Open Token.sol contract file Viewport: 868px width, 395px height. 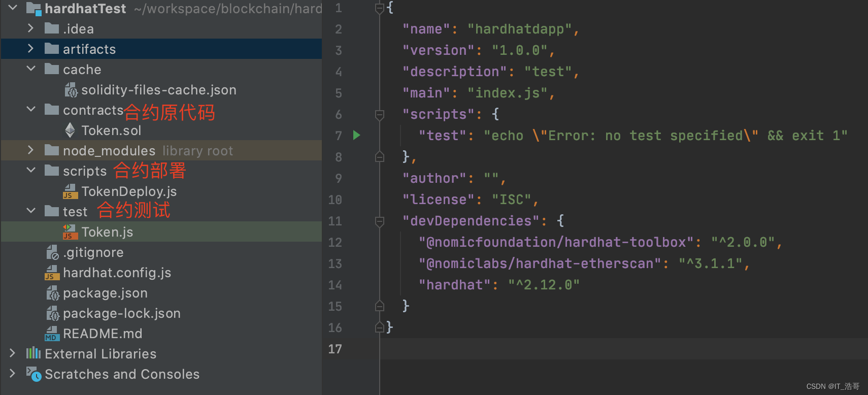click(111, 130)
